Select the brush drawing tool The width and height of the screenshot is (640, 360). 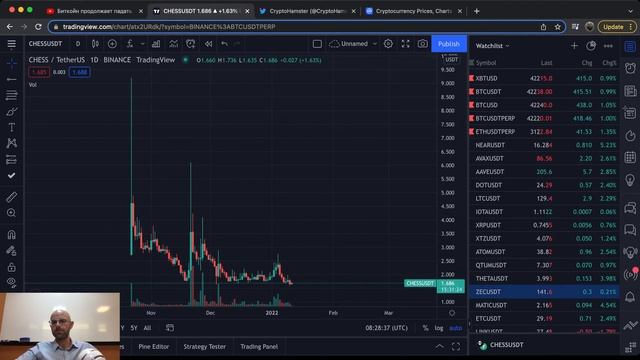tap(11, 111)
